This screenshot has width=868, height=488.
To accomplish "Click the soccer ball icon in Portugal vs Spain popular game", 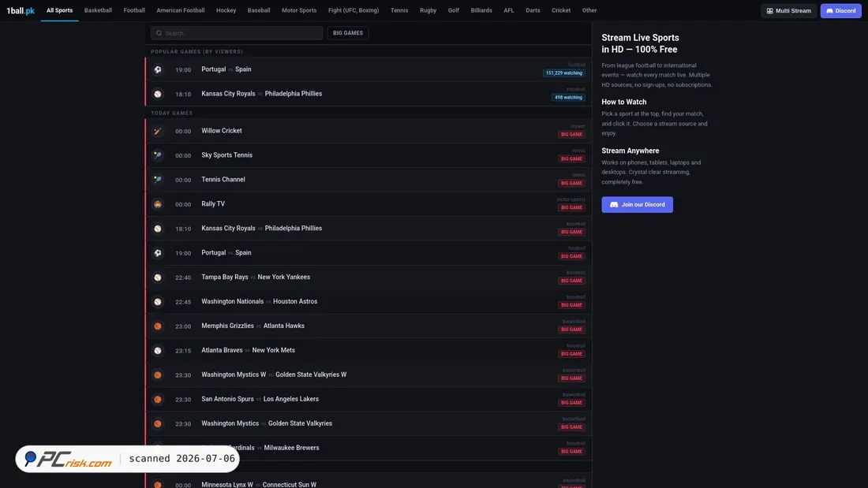I will [158, 69].
